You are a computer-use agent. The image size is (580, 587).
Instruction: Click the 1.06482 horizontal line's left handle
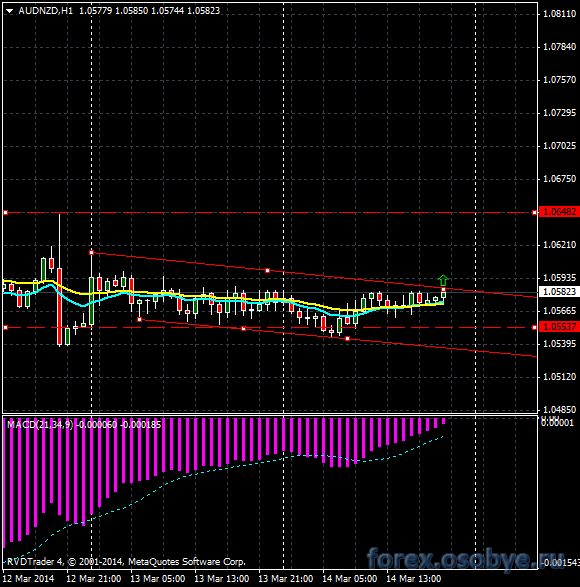pyautogui.click(x=5, y=213)
